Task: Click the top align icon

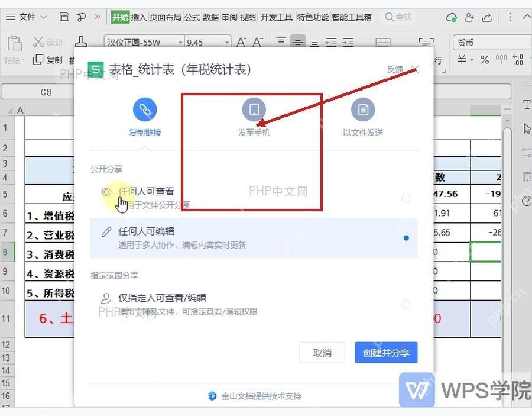Action: click(281, 41)
